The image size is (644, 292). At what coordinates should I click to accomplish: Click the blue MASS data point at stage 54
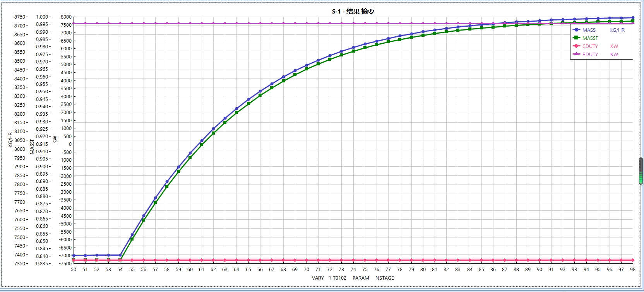point(120,255)
